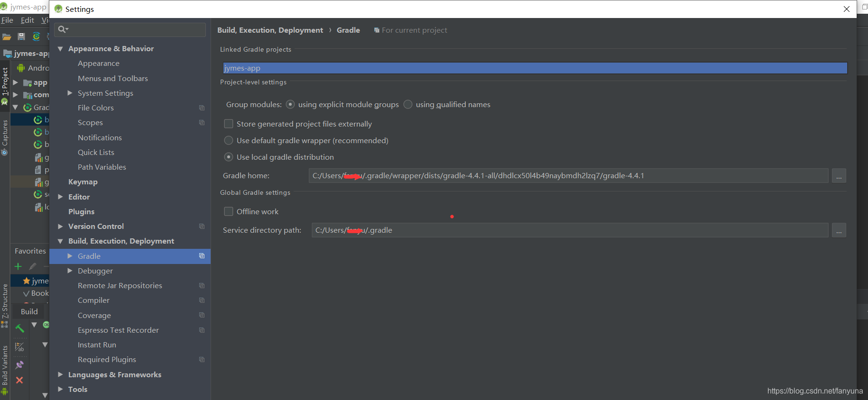Click the green plus in Favorites
This screenshot has width=868, height=400.
(18, 266)
